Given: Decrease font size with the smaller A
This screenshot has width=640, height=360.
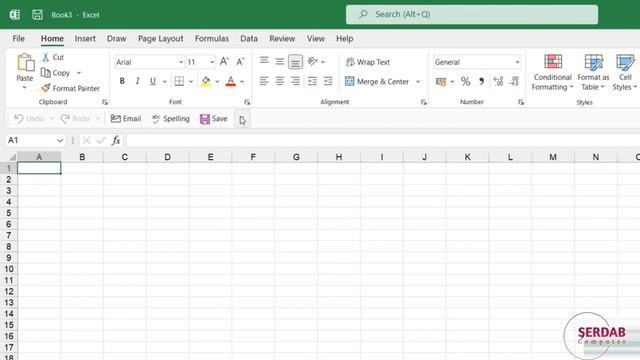Looking at the screenshot, I should (x=240, y=62).
